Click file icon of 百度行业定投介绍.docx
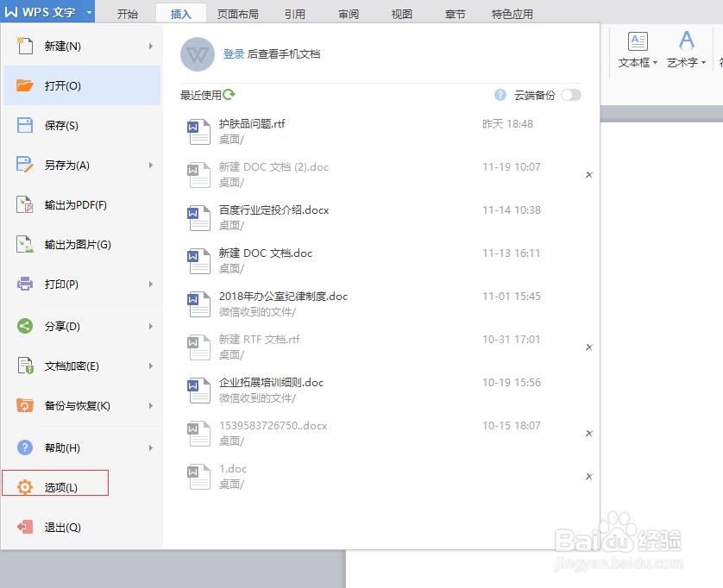Image resolution: width=723 pixels, height=588 pixels. [x=199, y=218]
